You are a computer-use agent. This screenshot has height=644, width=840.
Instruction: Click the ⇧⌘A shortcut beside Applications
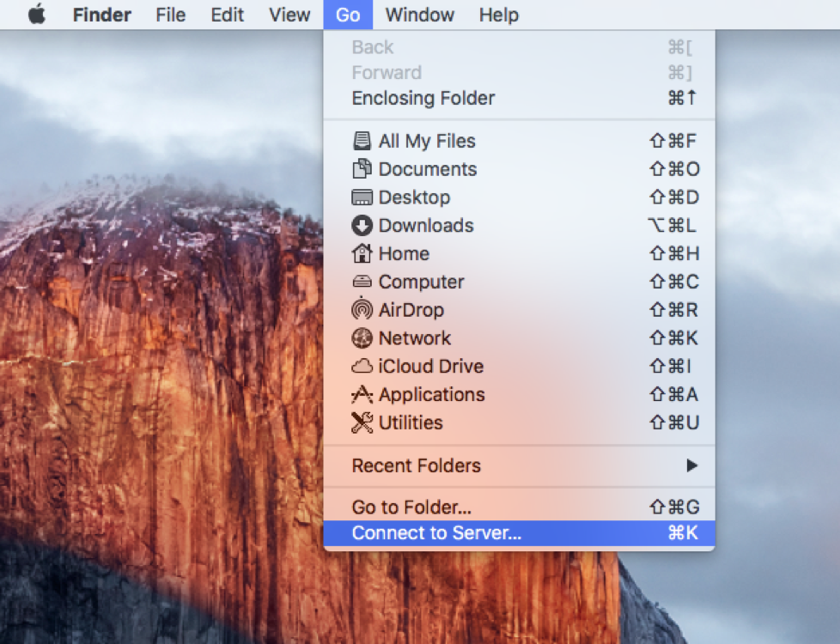674,395
